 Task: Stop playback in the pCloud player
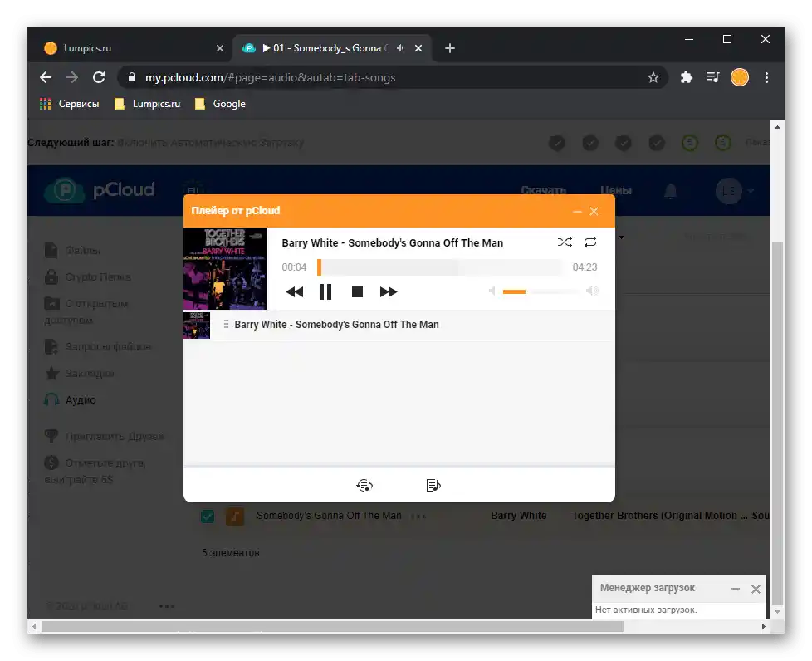(x=357, y=291)
